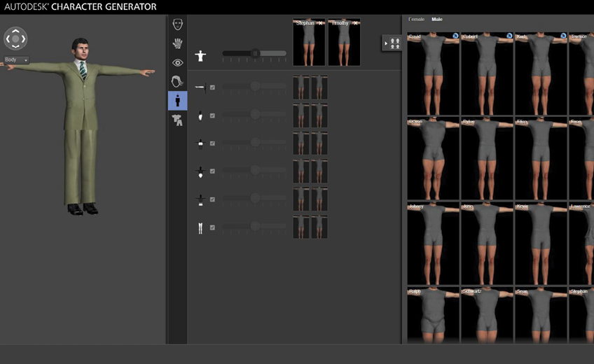
Task: Toggle the head blend checkbox
Action: point(212,115)
